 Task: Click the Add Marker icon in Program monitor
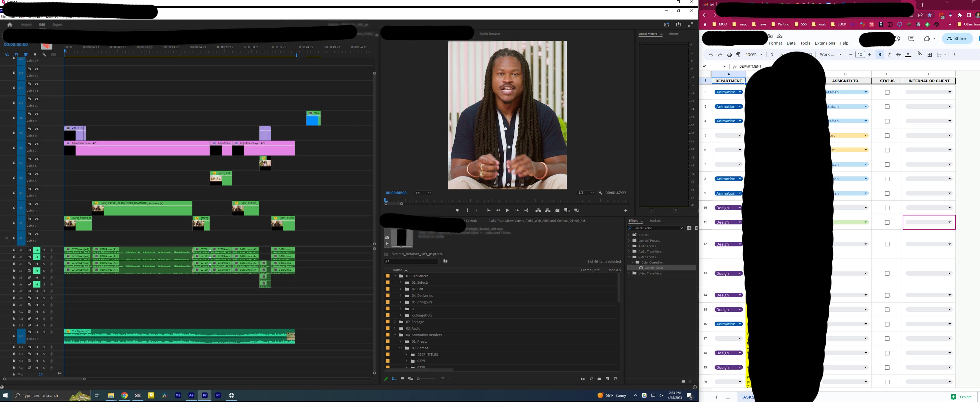(x=457, y=210)
